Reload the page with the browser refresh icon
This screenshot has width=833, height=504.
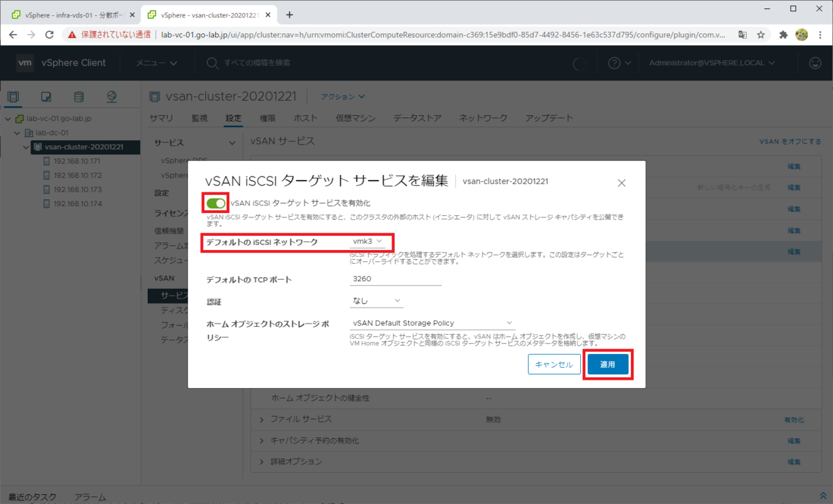pos(49,34)
